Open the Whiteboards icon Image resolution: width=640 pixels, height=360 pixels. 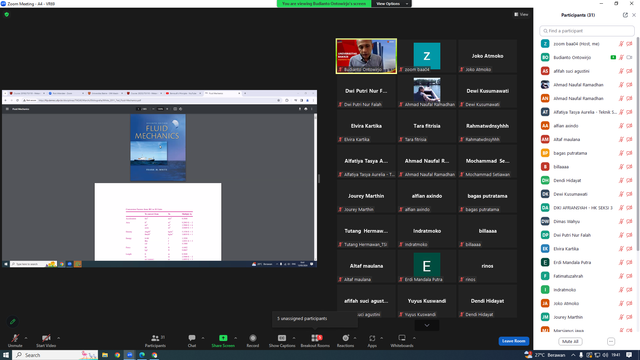pyautogui.click(x=402, y=338)
